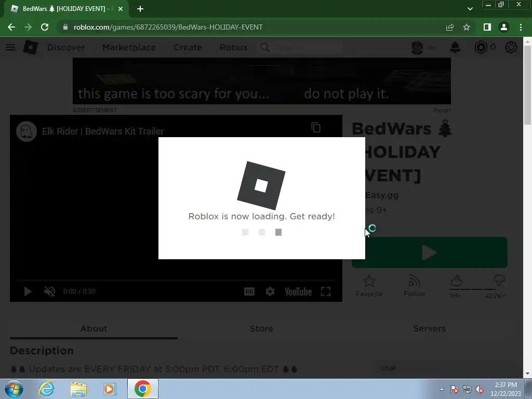Open the Easy.gg developer link

click(381, 195)
